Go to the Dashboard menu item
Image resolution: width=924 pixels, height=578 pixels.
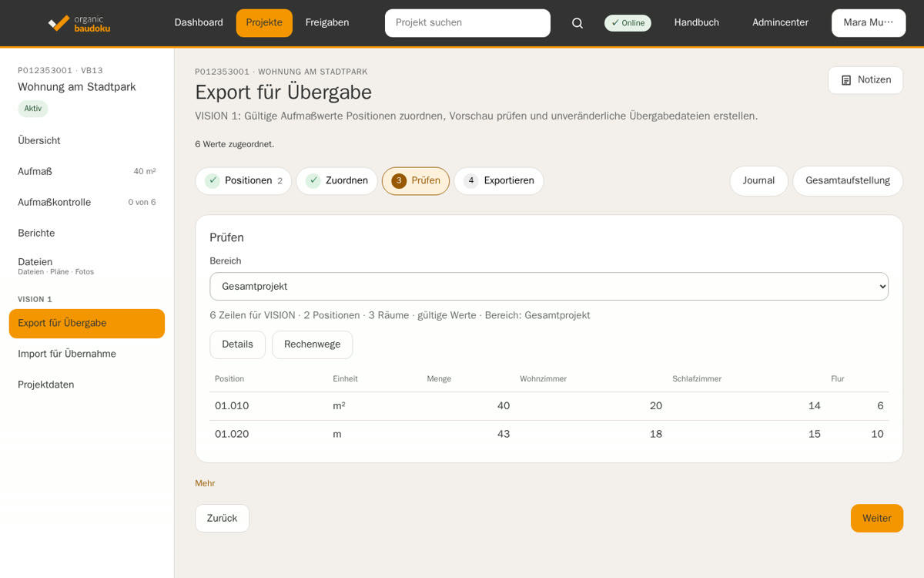pyautogui.click(x=199, y=23)
